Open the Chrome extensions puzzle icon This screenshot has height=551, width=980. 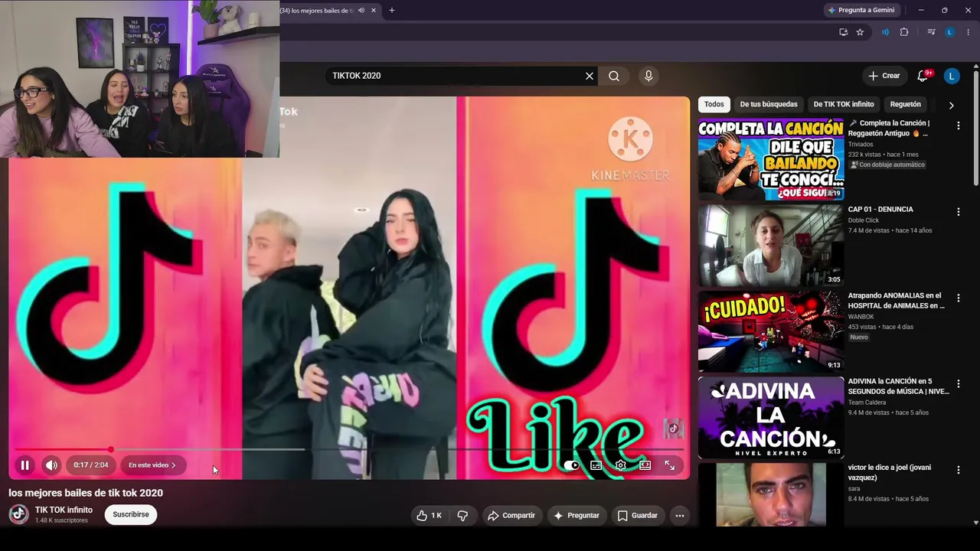[904, 32]
